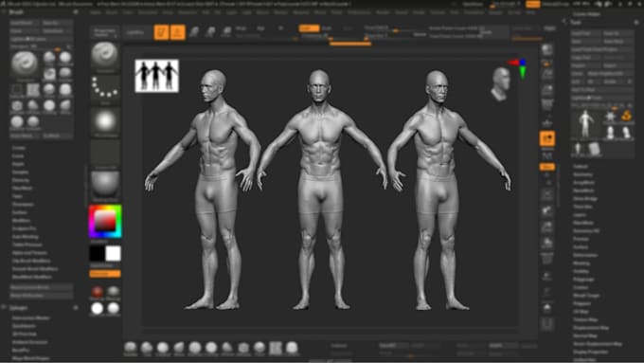Click the LightBox button in the top shelf
This screenshot has width=644, height=363.
135,32
